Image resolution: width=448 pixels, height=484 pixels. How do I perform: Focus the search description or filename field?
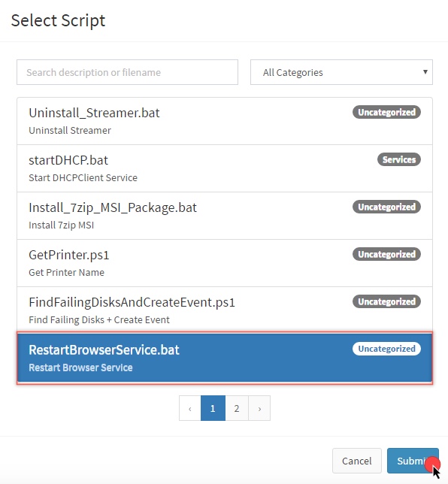[x=127, y=72]
